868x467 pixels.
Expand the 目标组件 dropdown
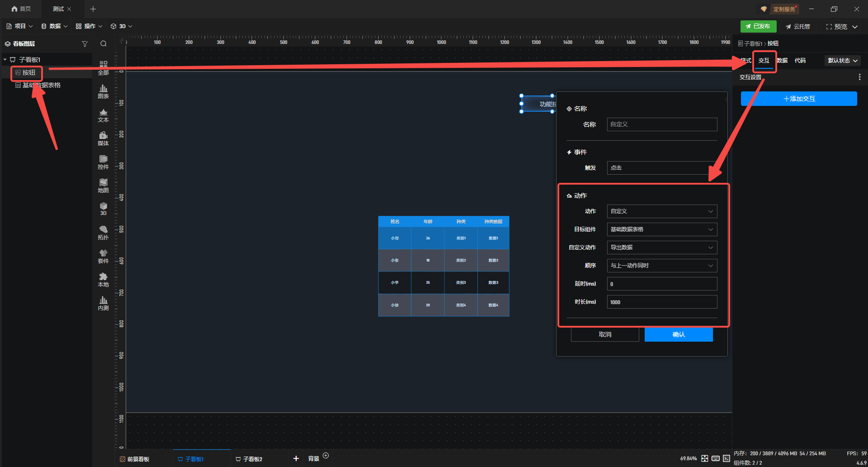pos(661,229)
